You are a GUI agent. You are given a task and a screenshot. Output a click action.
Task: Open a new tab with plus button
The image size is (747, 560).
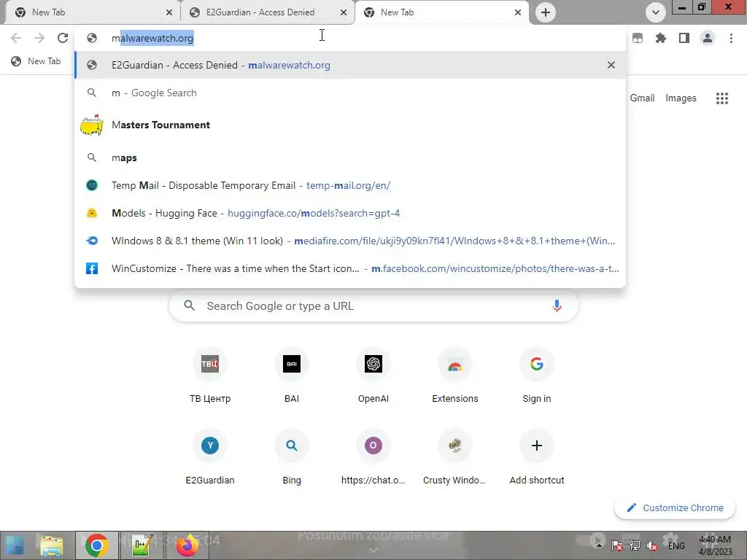tap(546, 12)
